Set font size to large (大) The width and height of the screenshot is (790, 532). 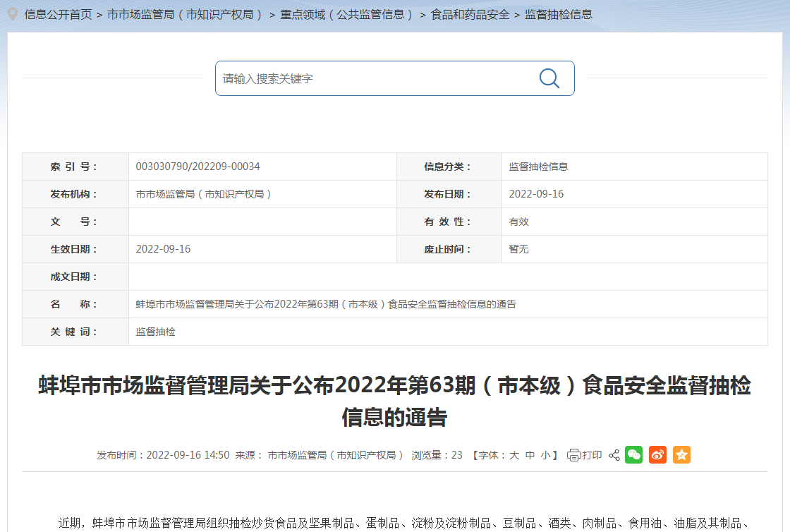coord(513,455)
